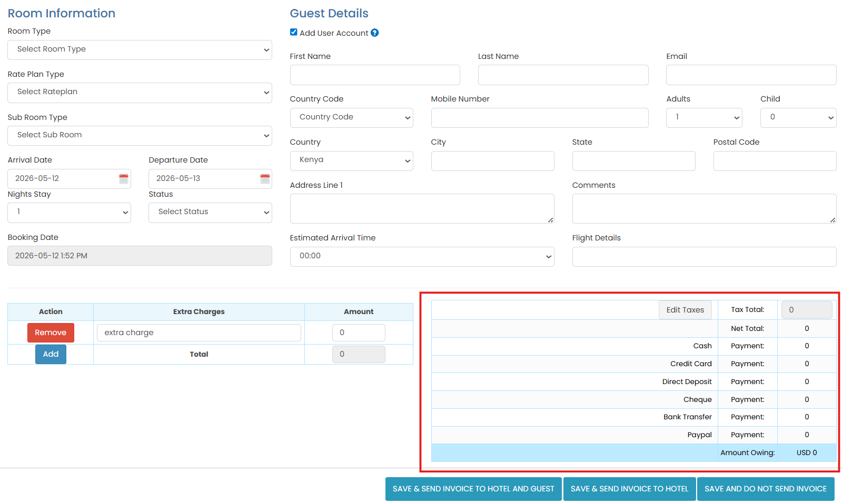
Task: Click the Cash payment row label
Action: (x=702, y=346)
